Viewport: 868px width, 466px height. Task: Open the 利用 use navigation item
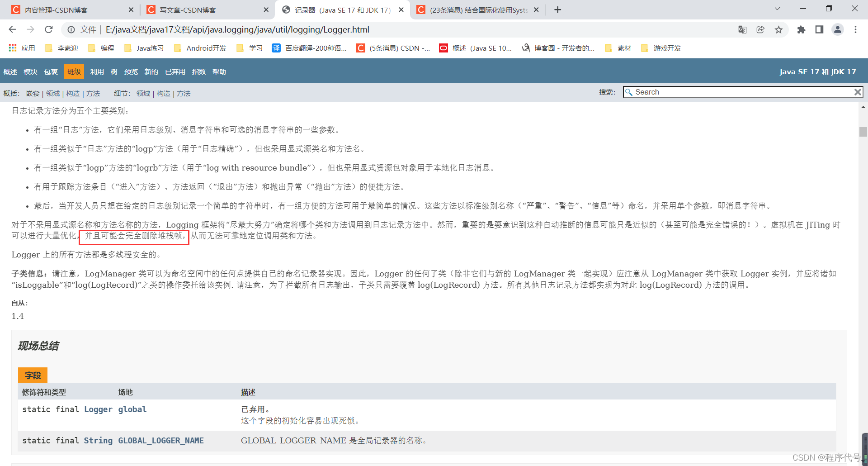click(x=97, y=71)
